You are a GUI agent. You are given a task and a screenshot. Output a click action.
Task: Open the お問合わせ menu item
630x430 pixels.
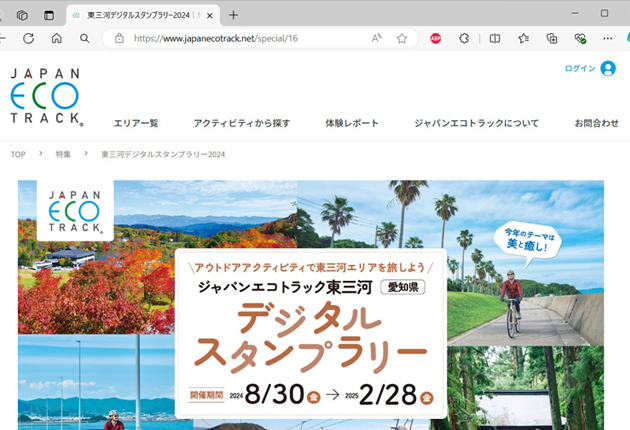coord(597,123)
